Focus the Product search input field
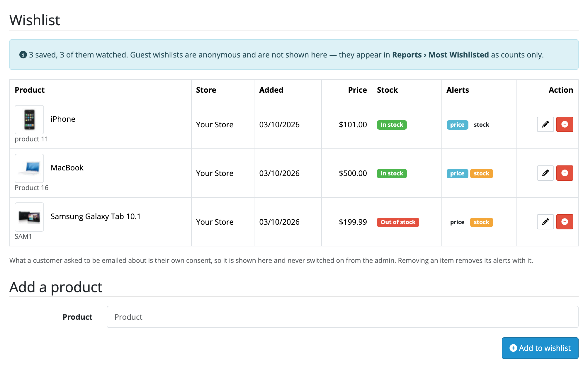This screenshot has height=369, width=588. click(x=342, y=317)
